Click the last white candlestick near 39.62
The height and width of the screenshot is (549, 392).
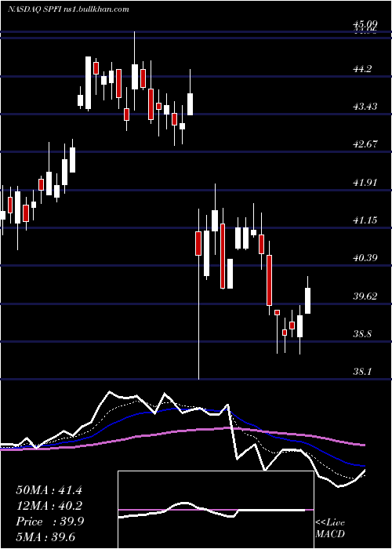pyautogui.click(x=308, y=300)
